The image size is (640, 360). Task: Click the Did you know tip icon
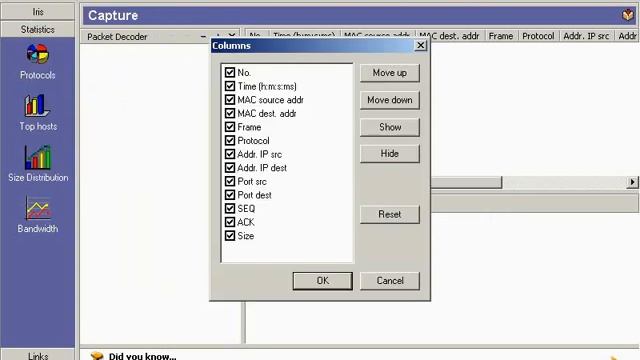click(x=97, y=356)
